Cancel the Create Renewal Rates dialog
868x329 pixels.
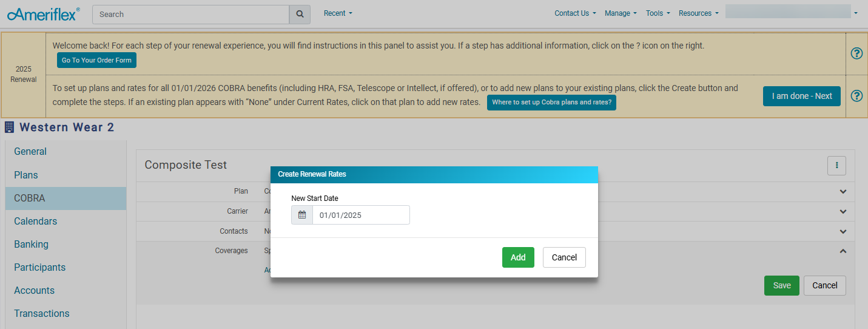(564, 257)
